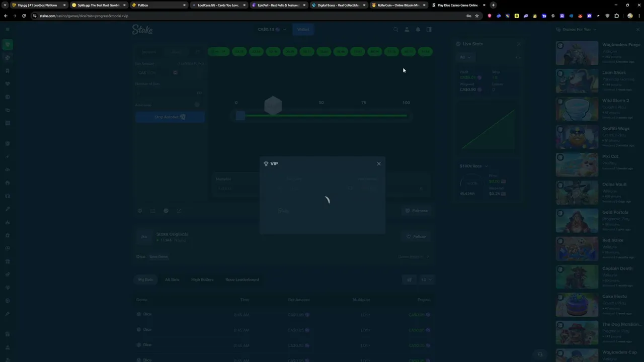Click the green dice slider track
The image size is (644, 362).
[326, 116]
